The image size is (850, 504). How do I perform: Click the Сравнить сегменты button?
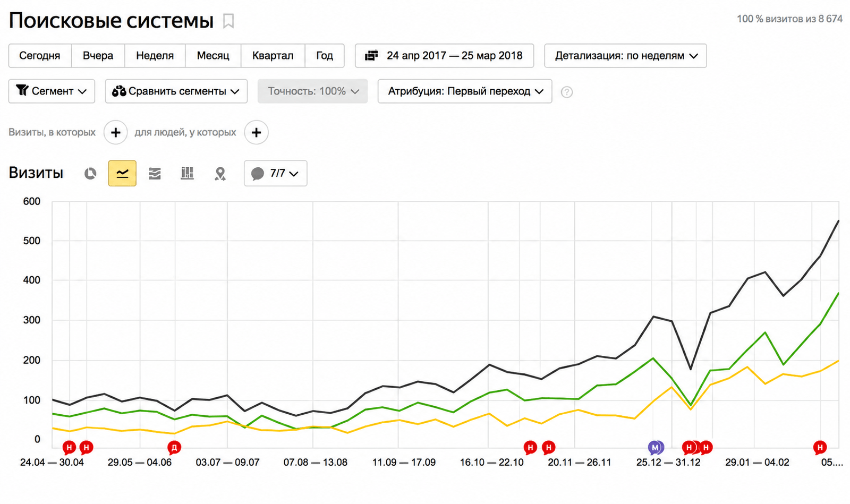coord(176,91)
